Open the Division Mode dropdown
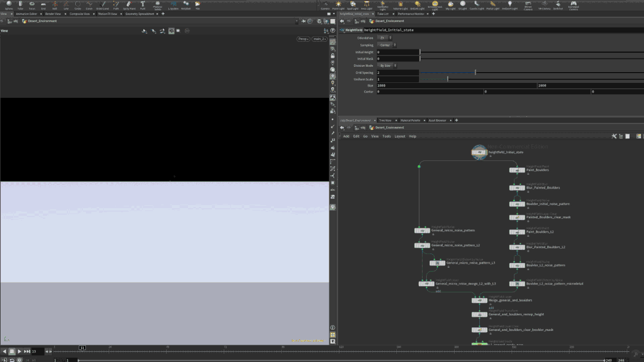This screenshot has width=644, height=362. (x=387, y=66)
